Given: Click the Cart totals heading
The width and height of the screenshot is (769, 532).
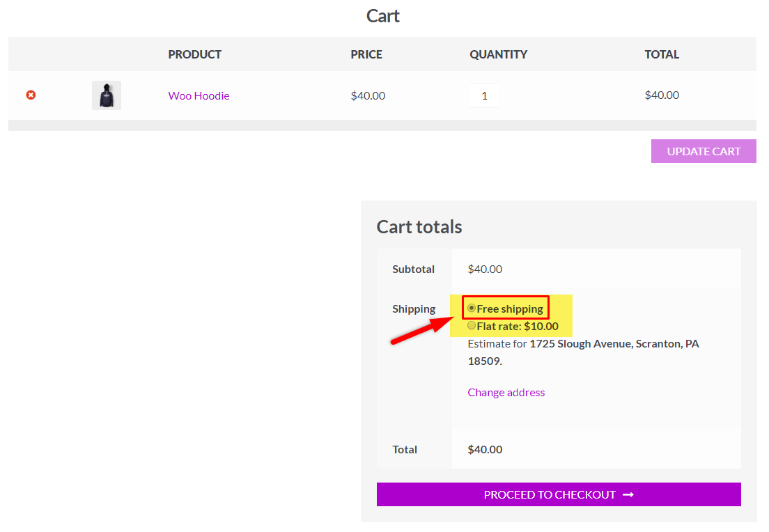Looking at the screenshot, I should (419, 226).
